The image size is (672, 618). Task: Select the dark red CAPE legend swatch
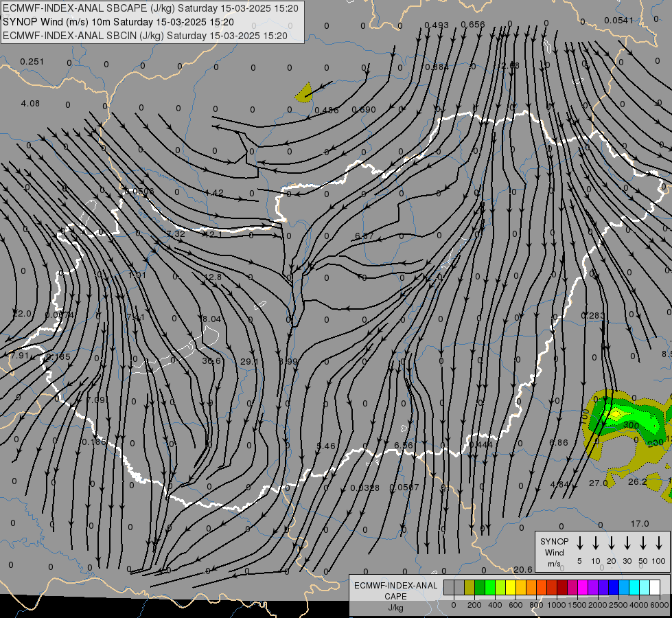(x=562, y=587)
